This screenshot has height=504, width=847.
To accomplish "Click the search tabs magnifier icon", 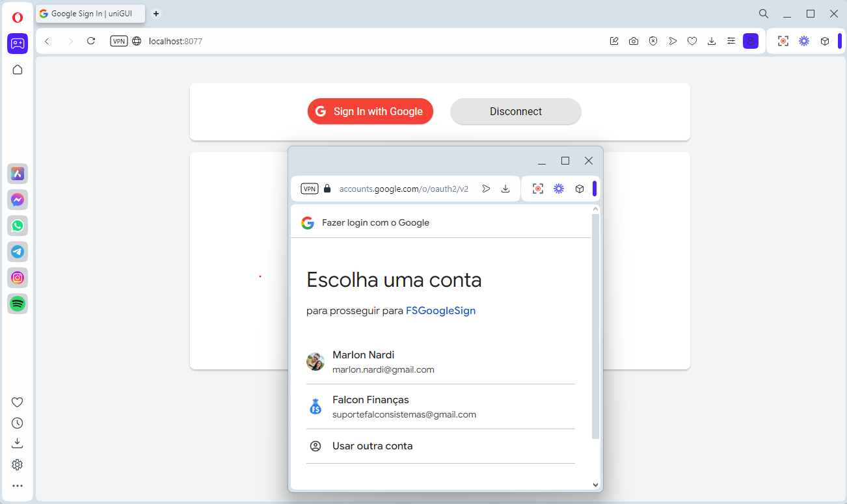I will tap(764, 14).
